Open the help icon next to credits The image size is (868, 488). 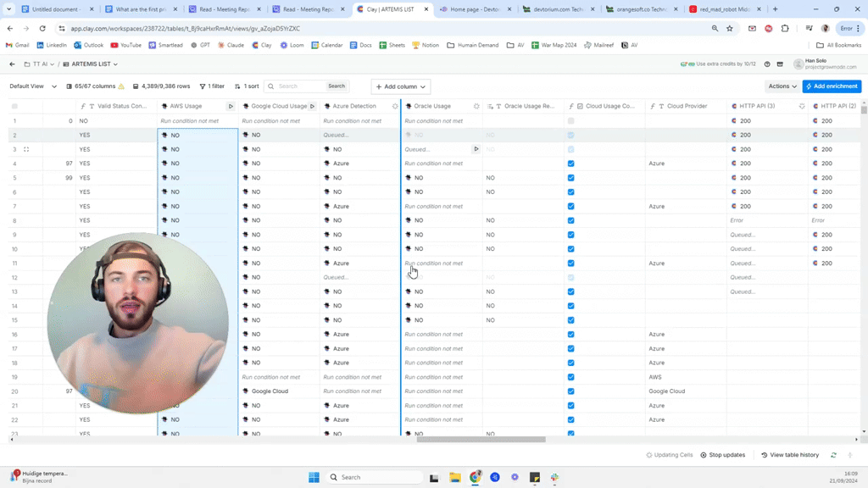[767, 64]
